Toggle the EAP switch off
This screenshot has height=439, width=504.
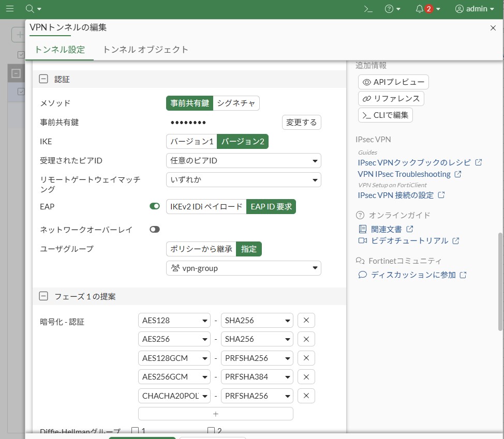(154, 206)
